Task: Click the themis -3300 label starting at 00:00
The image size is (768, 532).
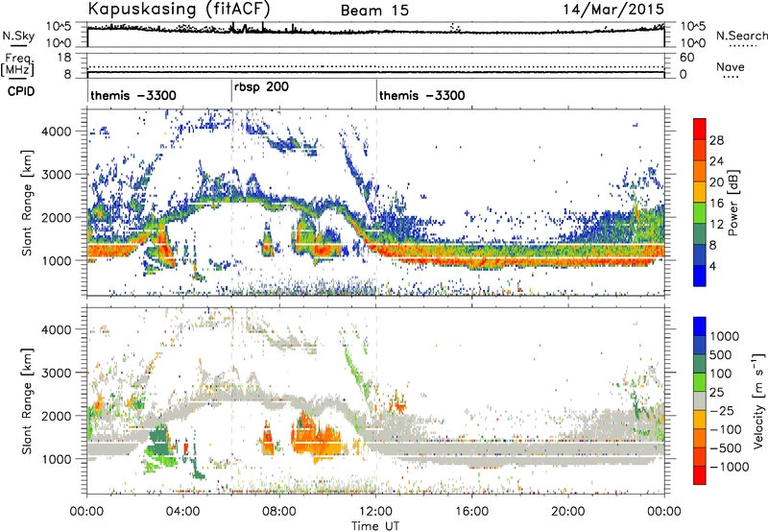Action: click(133, 95)
